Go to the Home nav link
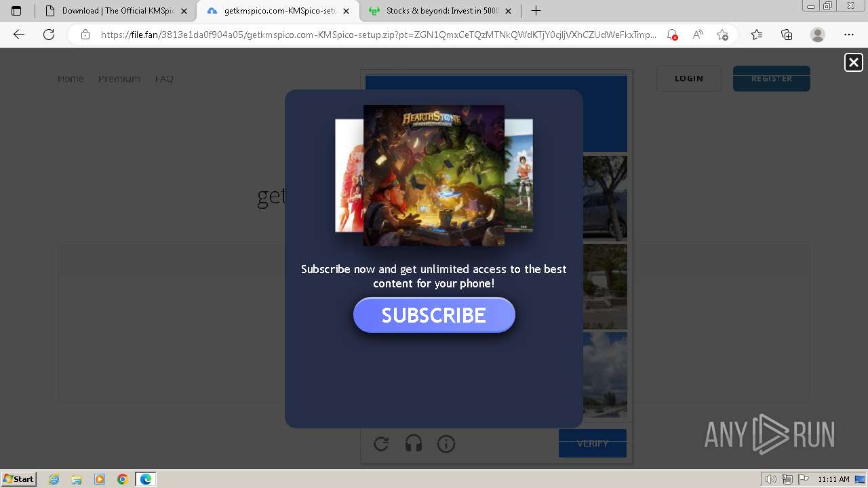The width and height of the screenshot is (868, 488). [x=71, y=79]
